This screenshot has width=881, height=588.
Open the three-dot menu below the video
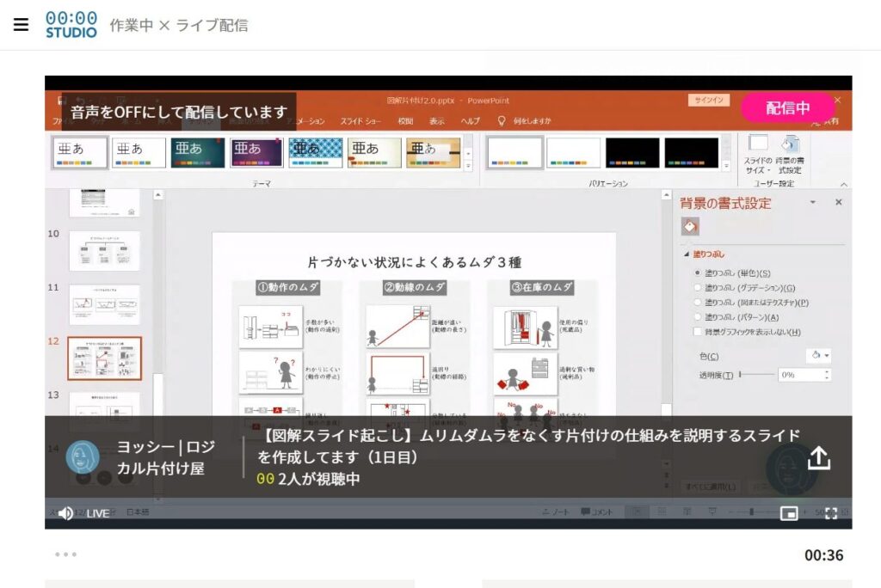coord(65,554)
